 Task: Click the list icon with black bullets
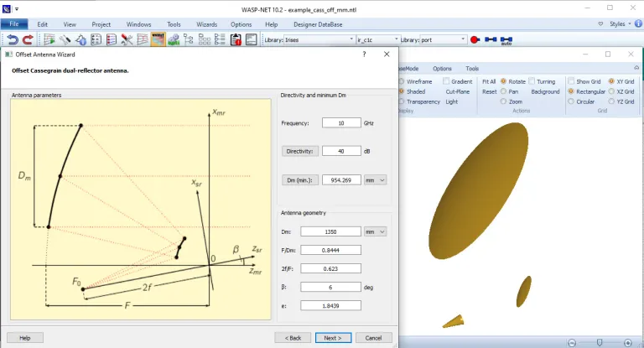point(96,39)
